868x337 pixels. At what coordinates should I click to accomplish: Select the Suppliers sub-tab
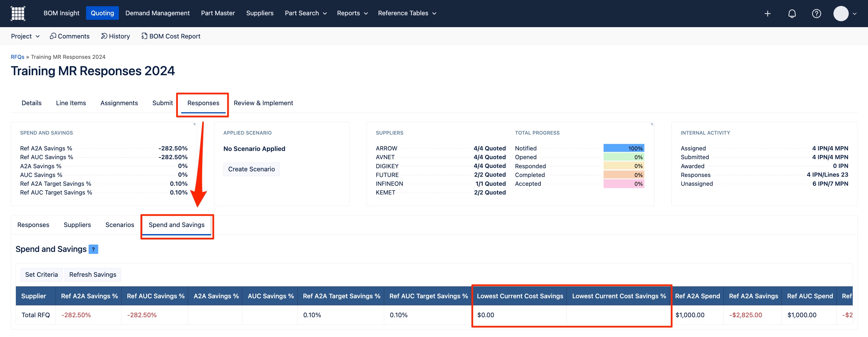[77, 225]
